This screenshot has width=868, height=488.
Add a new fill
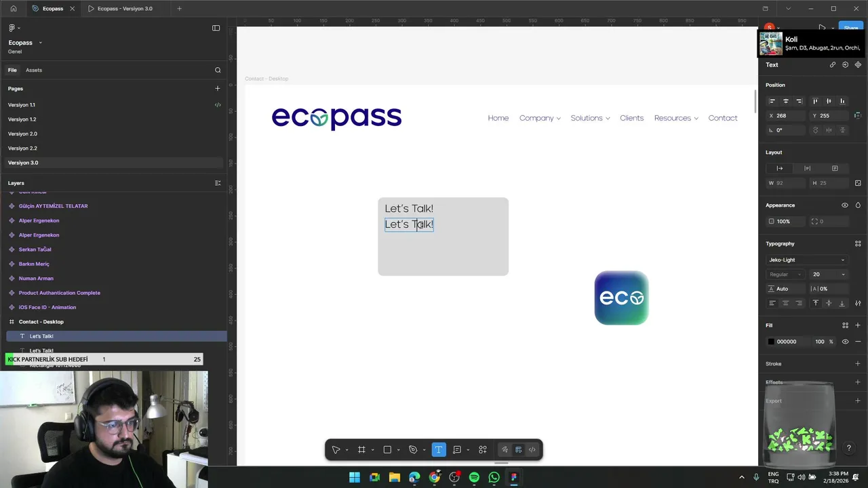pos(858,325)
